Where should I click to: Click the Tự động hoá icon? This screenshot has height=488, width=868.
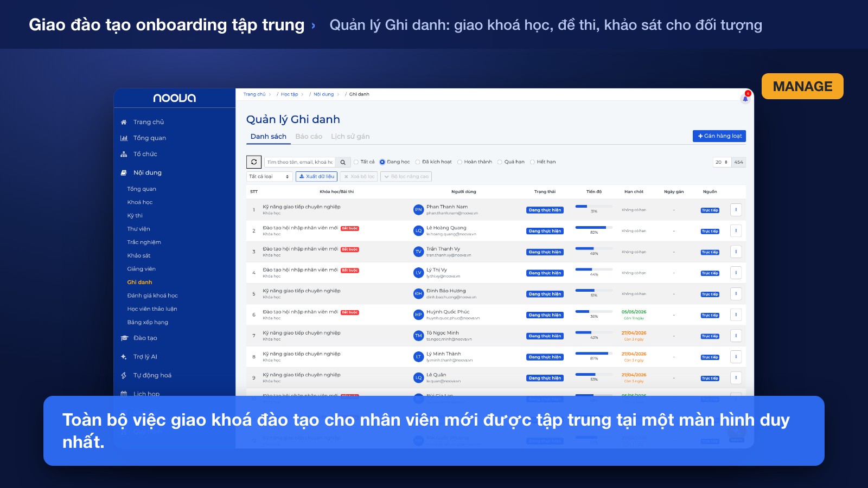124,375
